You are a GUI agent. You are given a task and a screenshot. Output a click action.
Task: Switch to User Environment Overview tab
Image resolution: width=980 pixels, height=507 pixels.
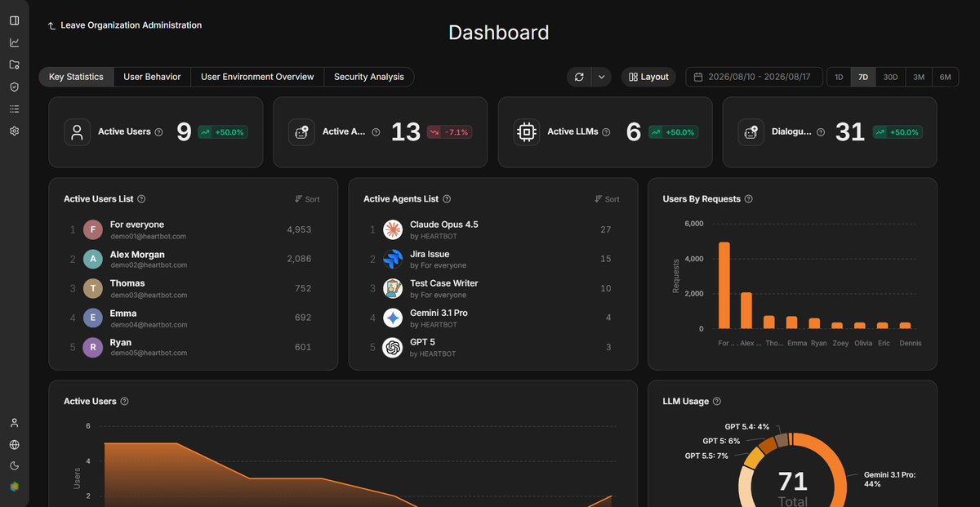257,77
